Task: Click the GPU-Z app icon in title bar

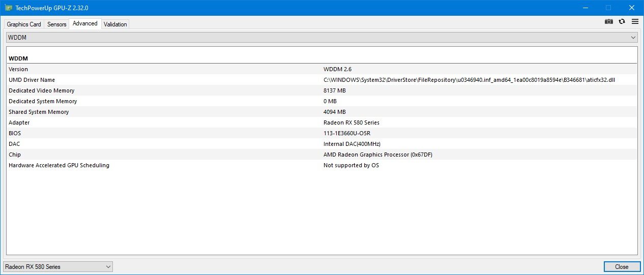Action: click(9, 8)
